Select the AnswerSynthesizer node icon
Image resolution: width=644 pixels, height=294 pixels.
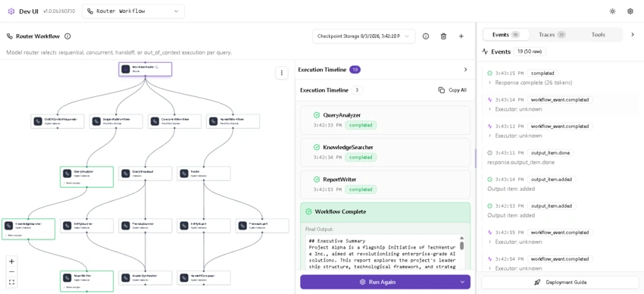pos(126,277)
